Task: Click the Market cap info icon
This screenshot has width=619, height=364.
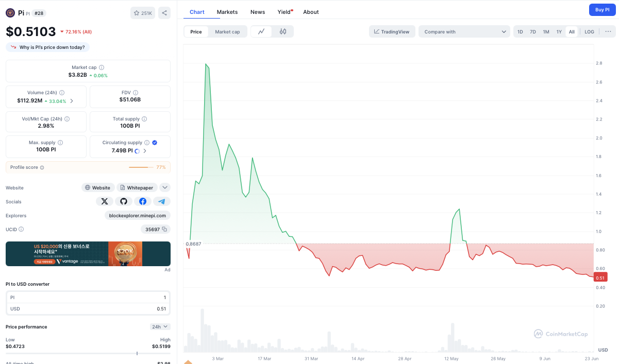Action: (x=102, y=67)
